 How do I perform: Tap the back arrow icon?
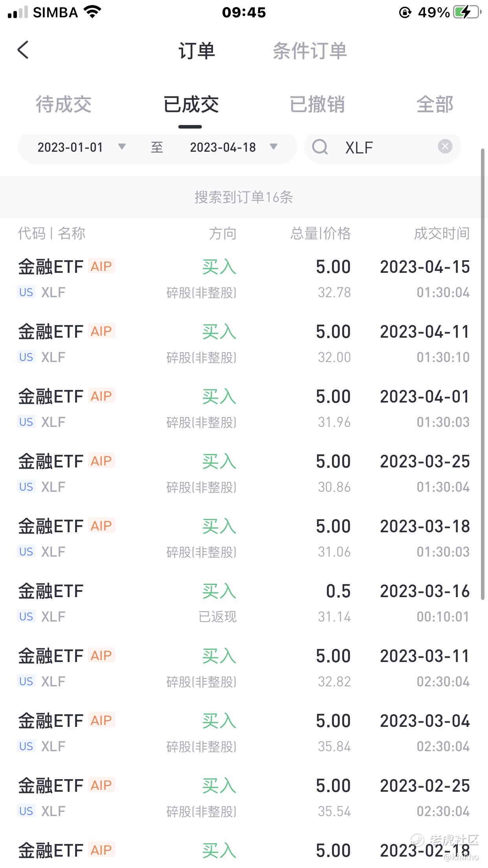(x=23, y=50)
